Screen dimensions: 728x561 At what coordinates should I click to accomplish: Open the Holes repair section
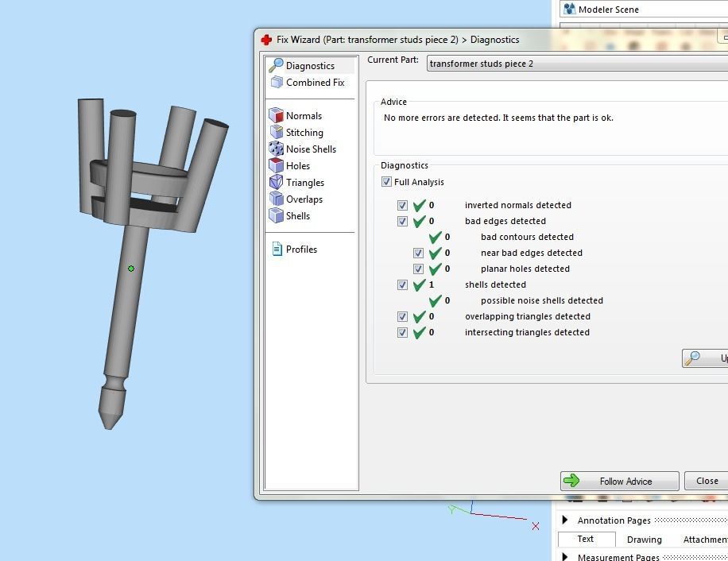point(290,165)
